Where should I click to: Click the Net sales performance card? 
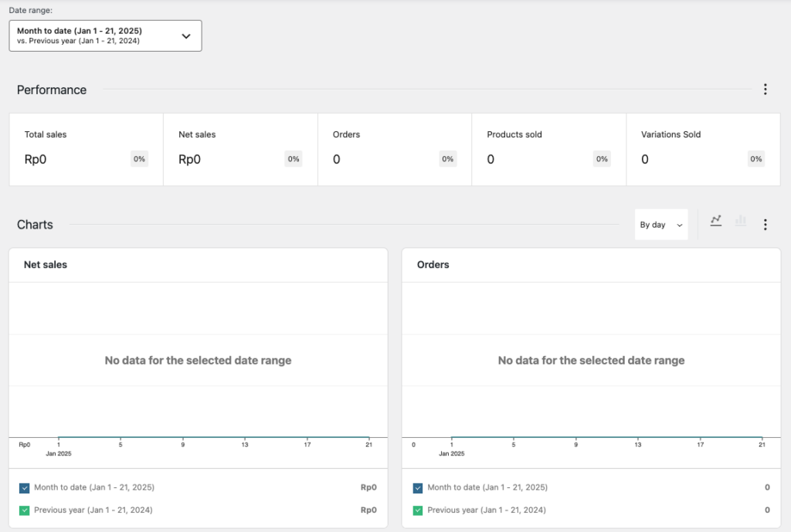[x=239, y=149]
